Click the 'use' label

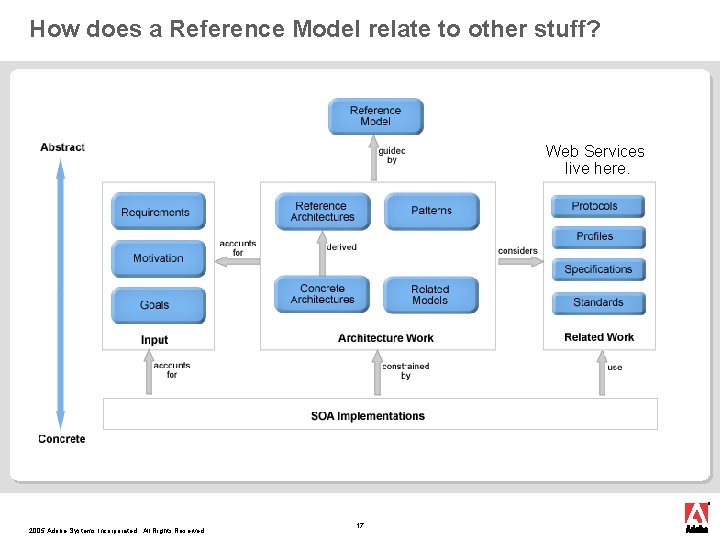pyautogui.click(x=615, y=367)
